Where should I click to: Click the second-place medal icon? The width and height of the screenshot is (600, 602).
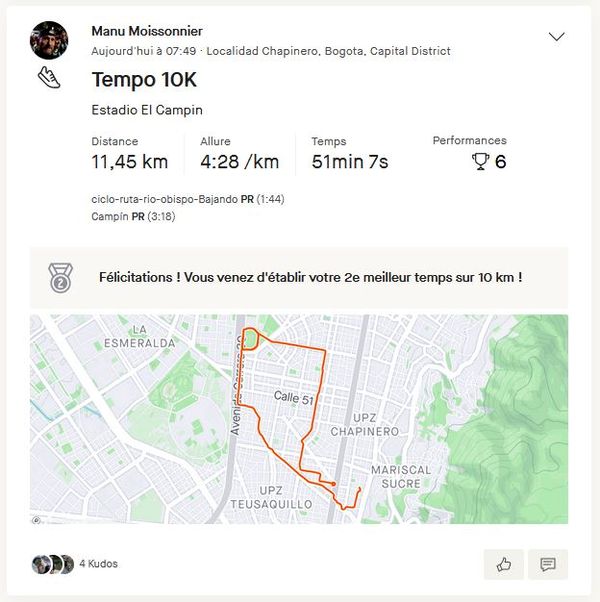pyautogui.click(x=61, y=277)
